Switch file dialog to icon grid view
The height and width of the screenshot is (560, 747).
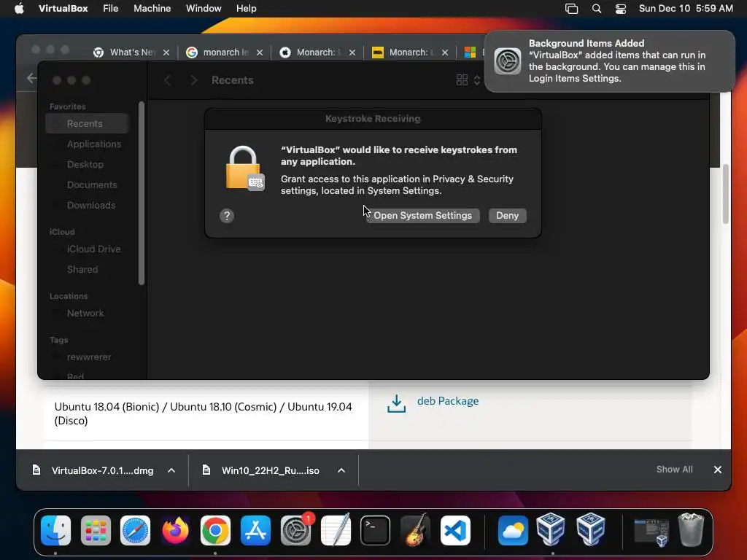[x=462, y=80]
